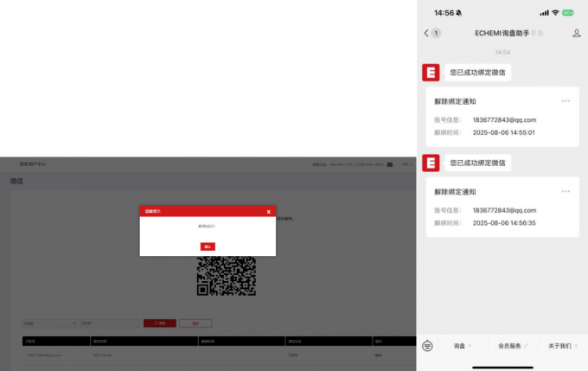Viewport: 588px width, 371px height.
Task: Tap the unread count badge beside back arrow
Action: pyautogui.click(x=436, y=33)
